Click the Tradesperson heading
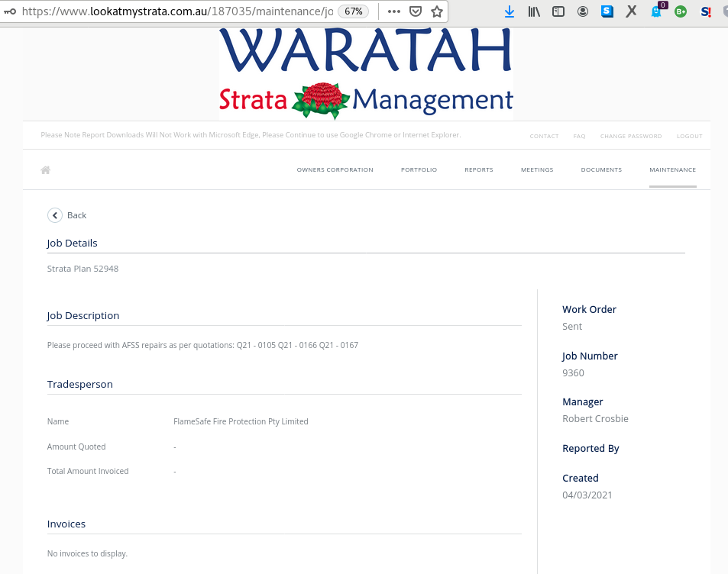This screenshot has width=728, height=574. tap(80, 384)
